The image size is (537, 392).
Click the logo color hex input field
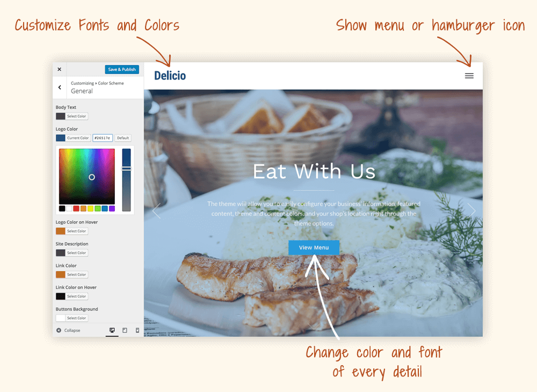[x=103, y=138]
